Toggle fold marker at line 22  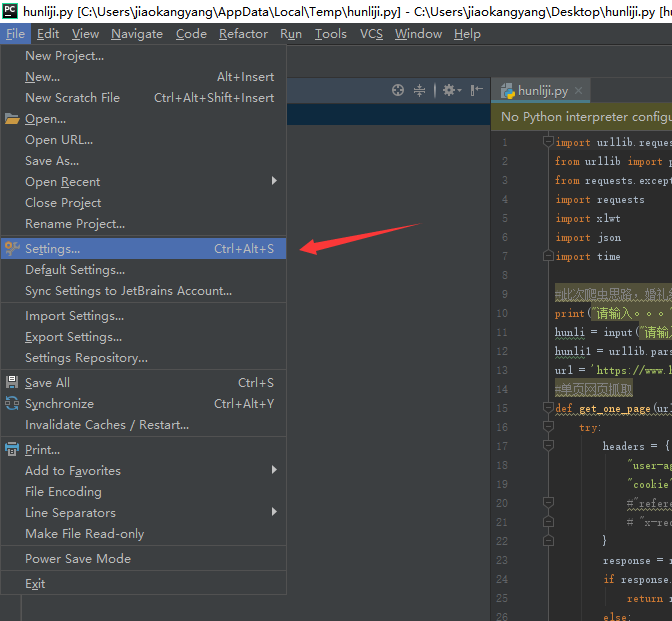coord(548,541)
